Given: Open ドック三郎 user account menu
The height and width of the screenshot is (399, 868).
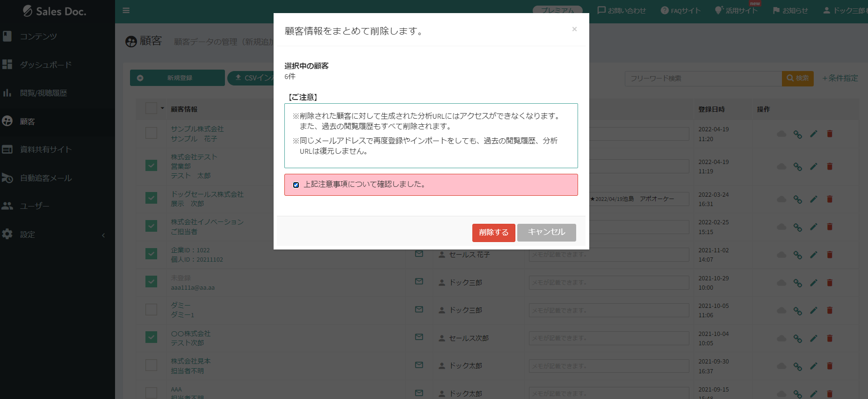Looking at the screenshot, I should 845,11.
